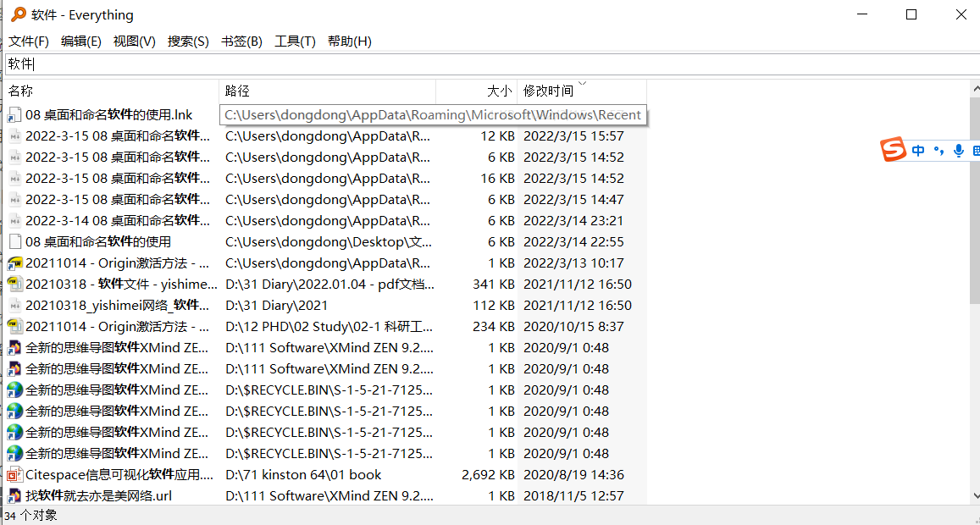This screenshot has width=980, height=525.
Task: Click the vertical scrollbar down arrow
Action: click(973, 496)
